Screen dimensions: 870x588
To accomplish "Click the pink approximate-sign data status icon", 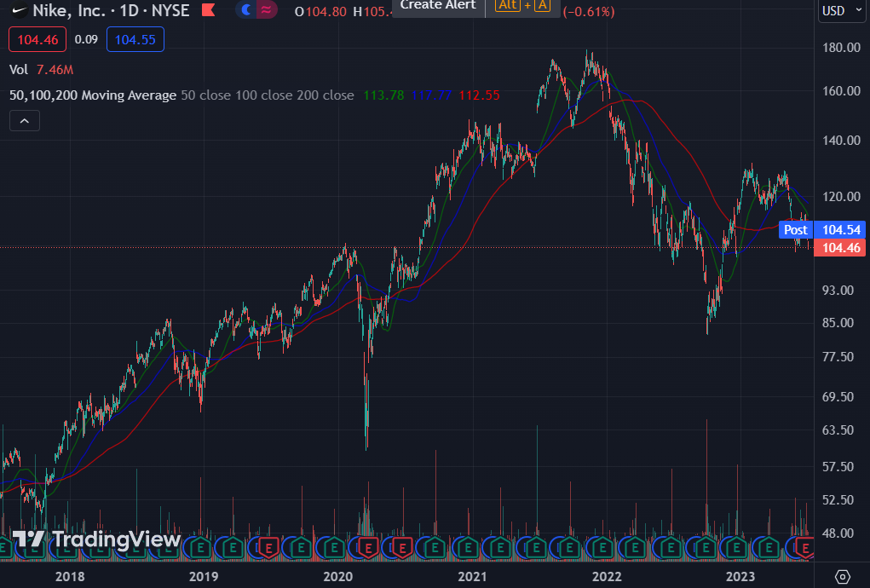I will coord(267,9).
